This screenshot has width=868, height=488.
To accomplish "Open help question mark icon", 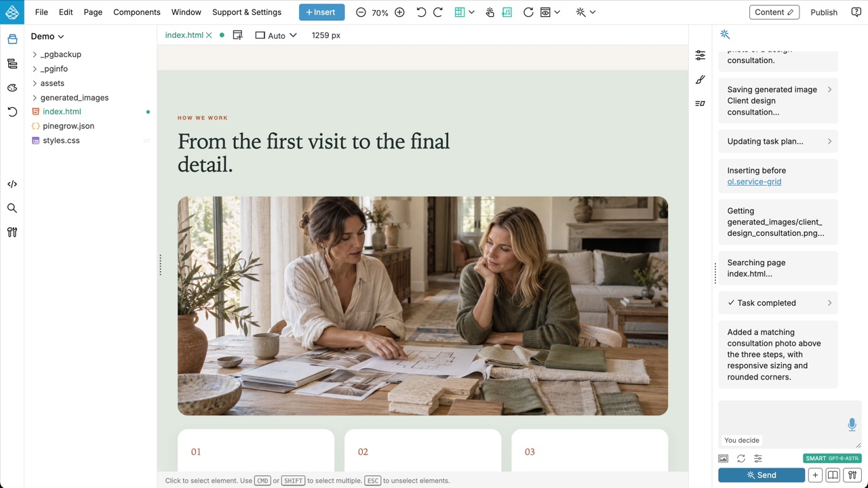I will click(855, 12).
